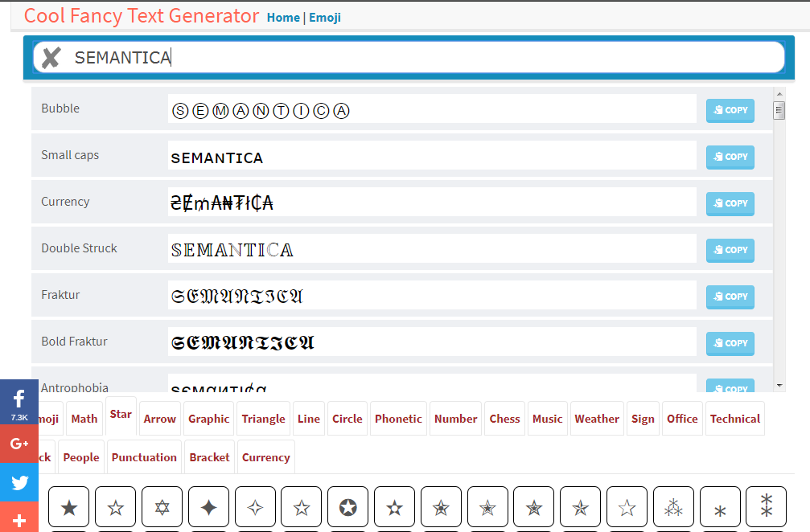The image size is (810, 532).
Task: Open the Arrow symbols tab
Action: point(159,419)
